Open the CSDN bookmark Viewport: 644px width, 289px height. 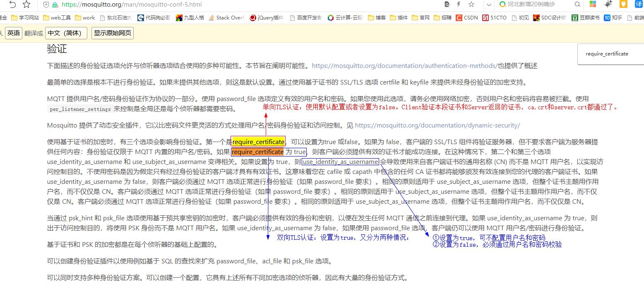pyautogui.click(x=467, y=17)
